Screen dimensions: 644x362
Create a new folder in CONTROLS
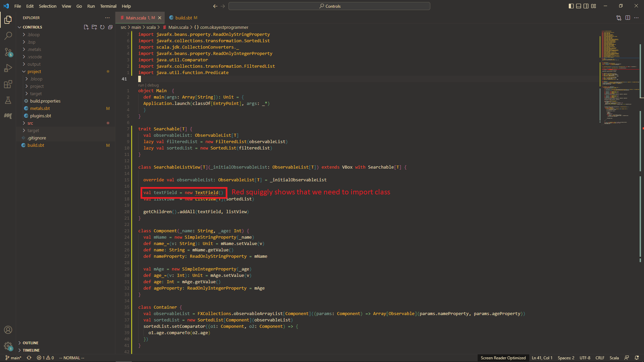(94, 27)
